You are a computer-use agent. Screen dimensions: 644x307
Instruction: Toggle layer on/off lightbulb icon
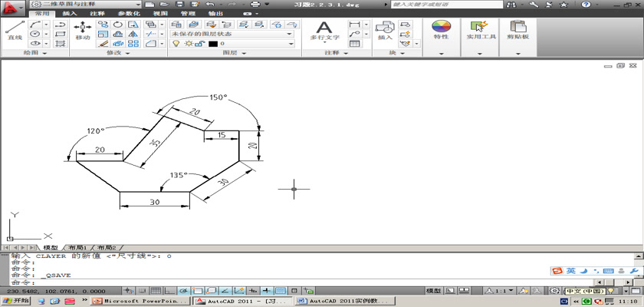[x=176, y=44]
